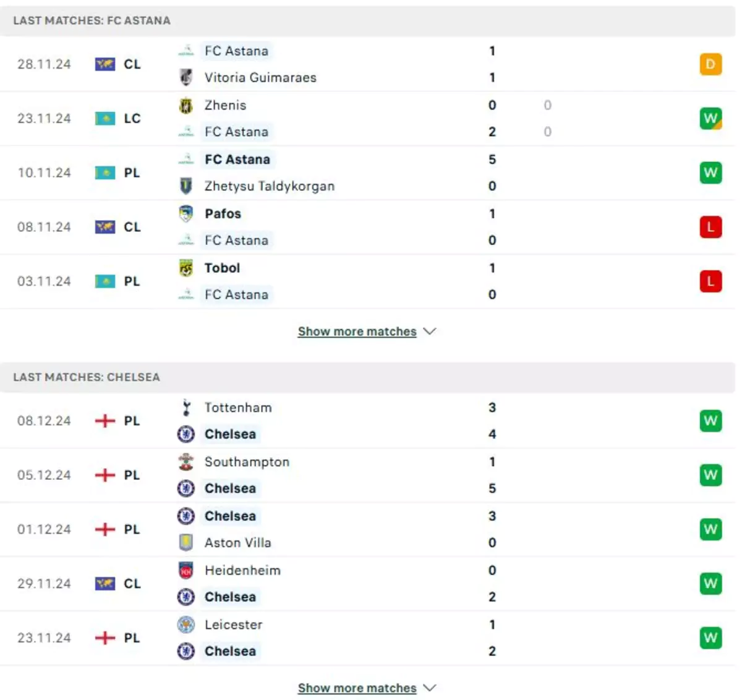This screenshot has height=700, width=742.
Task: Click the Tobol club crest icon
Action: (185, 268)
